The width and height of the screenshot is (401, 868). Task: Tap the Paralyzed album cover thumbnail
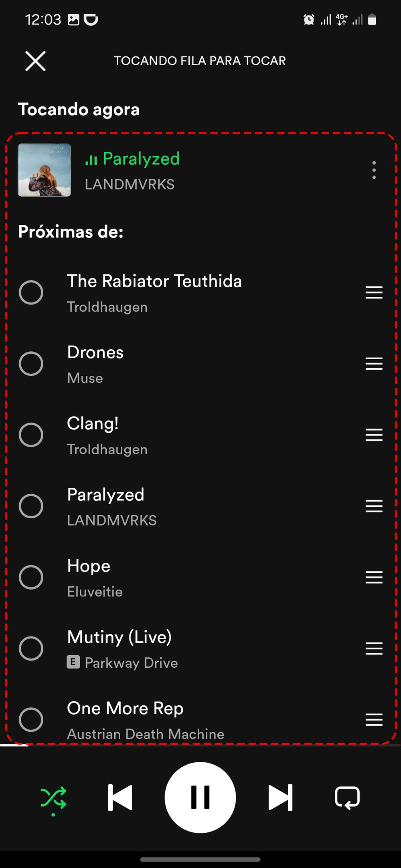[45, 170]
